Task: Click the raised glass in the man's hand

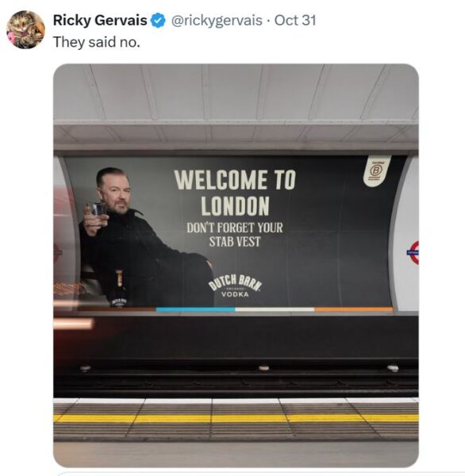Action: pos(98,212)
